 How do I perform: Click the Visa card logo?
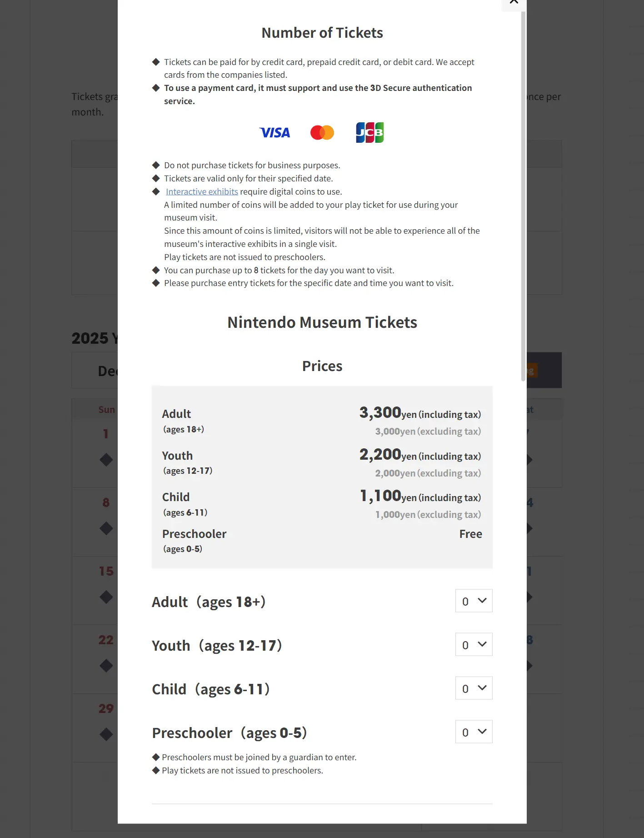pos(275,133)
